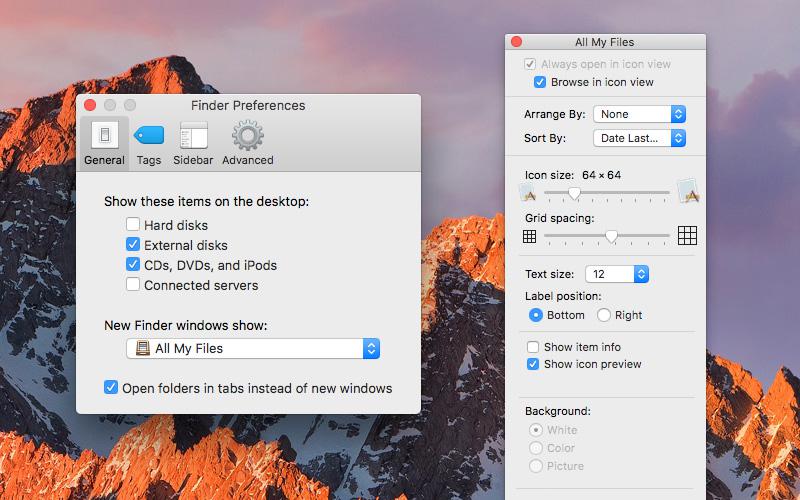Disable Show icon preview checkbox
This screenshot has height=500, width=800.
point(533,364)
